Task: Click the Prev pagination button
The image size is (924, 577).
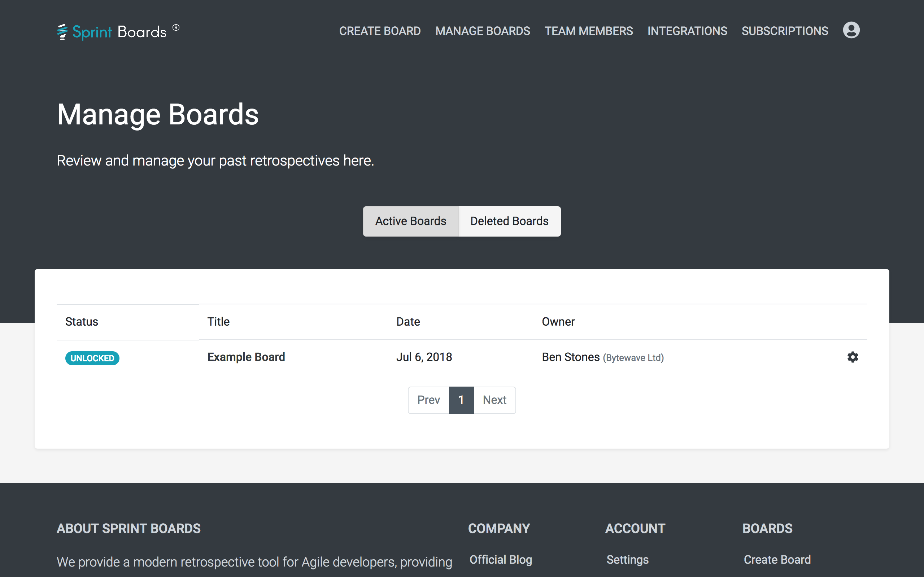Action: (428, 400)
